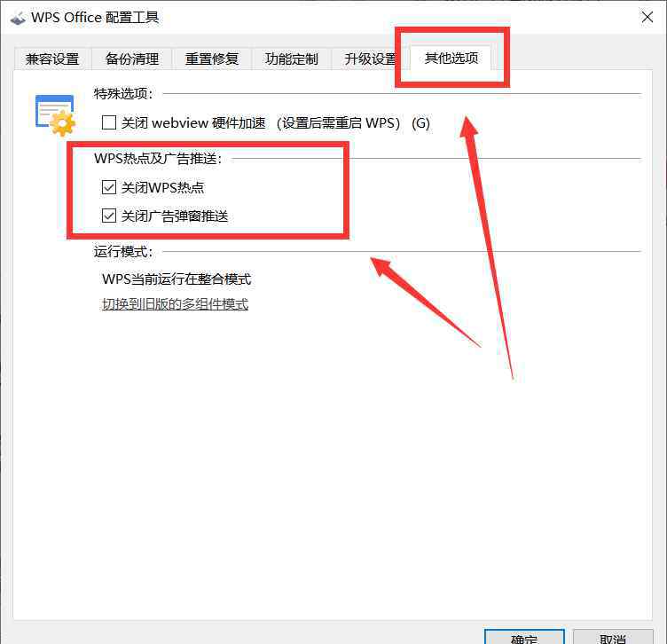Click the 切换到旧版的多组件模式 link
Viewport: 667px width, 644px height.
(175, 303)
